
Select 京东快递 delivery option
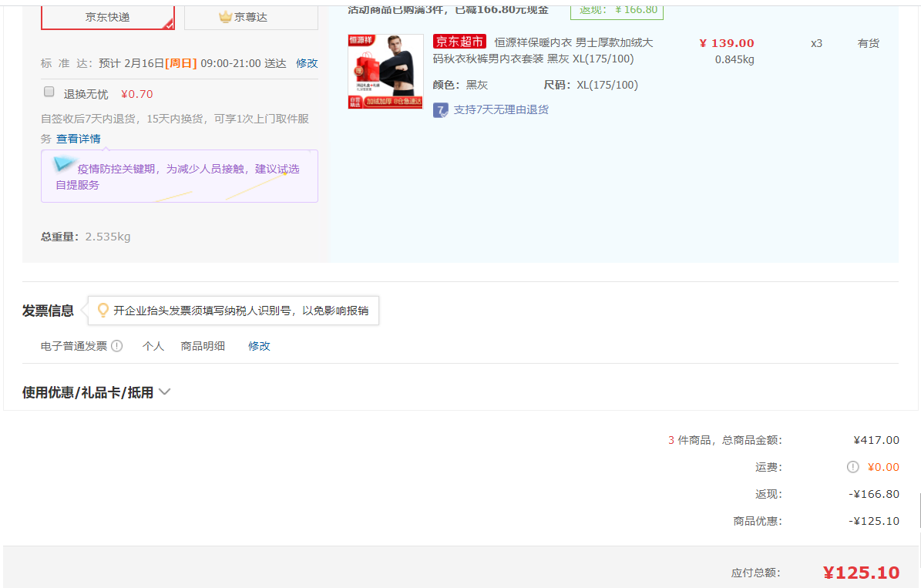pyautogui.click(x=107, y=17)
